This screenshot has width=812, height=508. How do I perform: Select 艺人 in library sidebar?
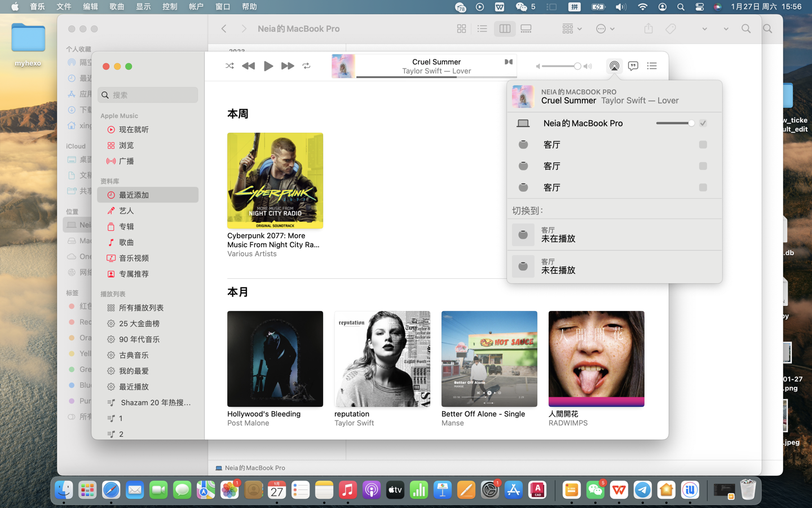[x=148, y=211]
